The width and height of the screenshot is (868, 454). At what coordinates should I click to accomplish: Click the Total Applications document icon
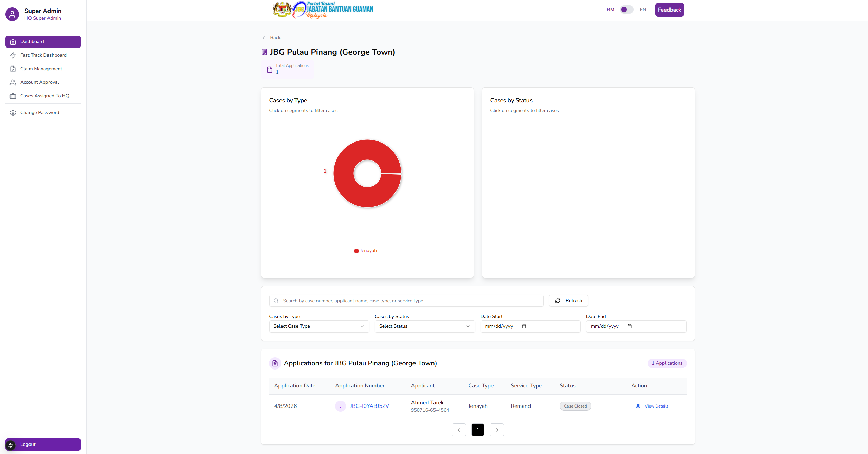(x=270, y=70)
